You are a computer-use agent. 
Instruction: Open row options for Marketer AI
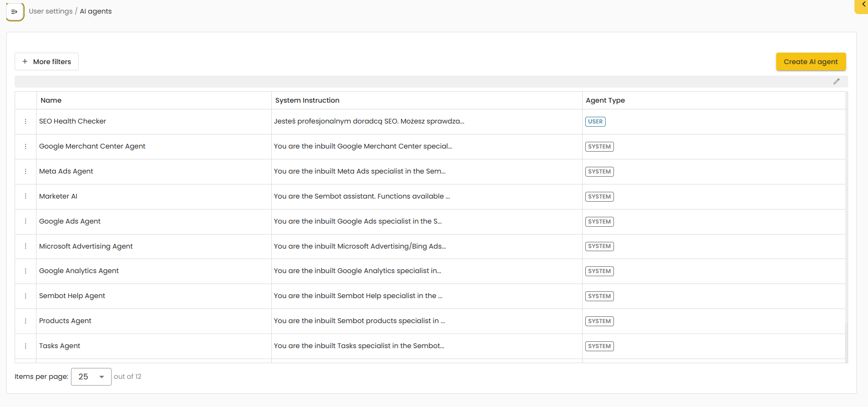pyautogui.click(x=26, y=196)
